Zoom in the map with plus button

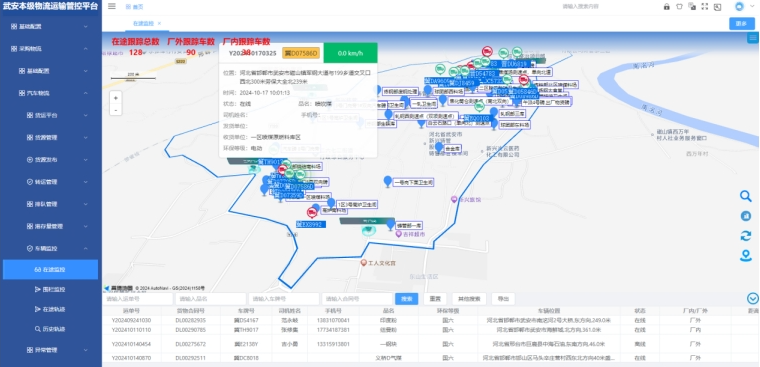[116, 97]
